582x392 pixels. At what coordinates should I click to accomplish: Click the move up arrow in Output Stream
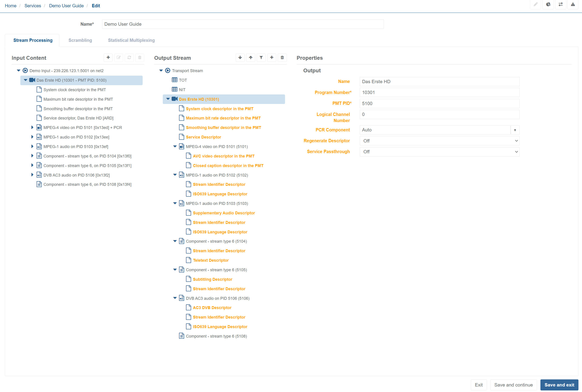(x=250, y=58)
